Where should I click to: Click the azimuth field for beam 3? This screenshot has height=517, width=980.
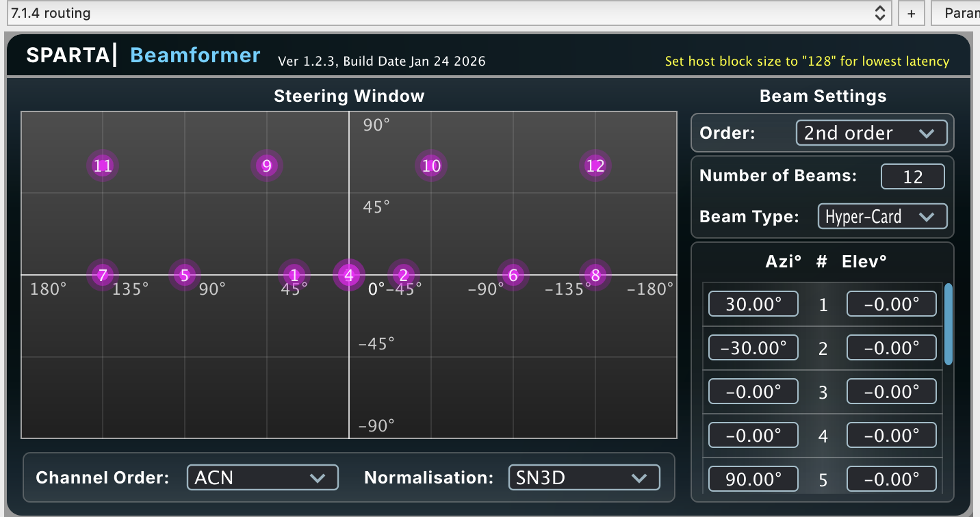[x=753, y=391]
